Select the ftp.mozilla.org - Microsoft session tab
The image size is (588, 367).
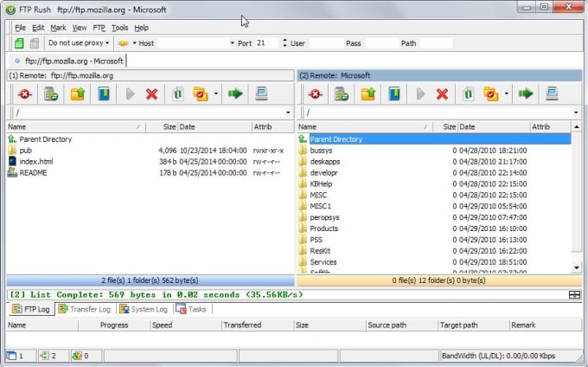[x=69, y=61]
